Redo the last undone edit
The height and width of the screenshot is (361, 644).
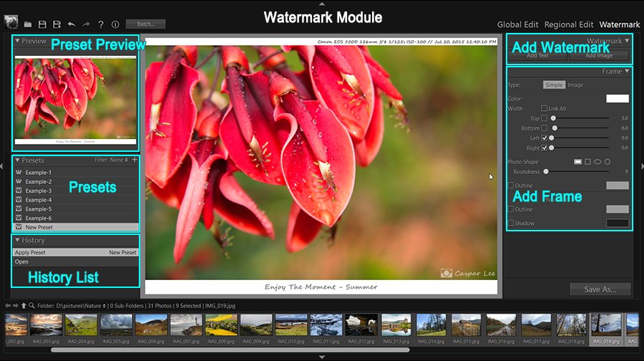[x=86, y=24]
